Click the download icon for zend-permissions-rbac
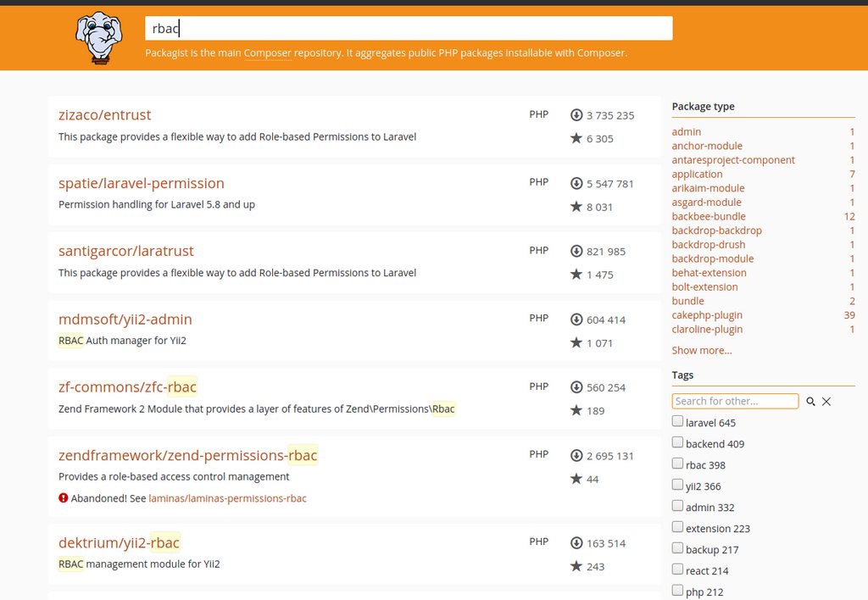Viewport: 868px width, 600px height. click(576, 456)
